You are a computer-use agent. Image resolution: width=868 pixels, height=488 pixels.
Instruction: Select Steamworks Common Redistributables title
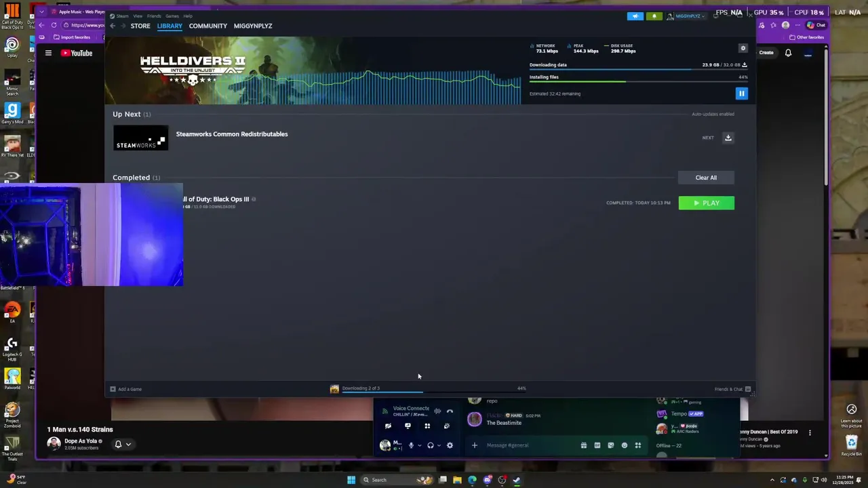[232, 134]
